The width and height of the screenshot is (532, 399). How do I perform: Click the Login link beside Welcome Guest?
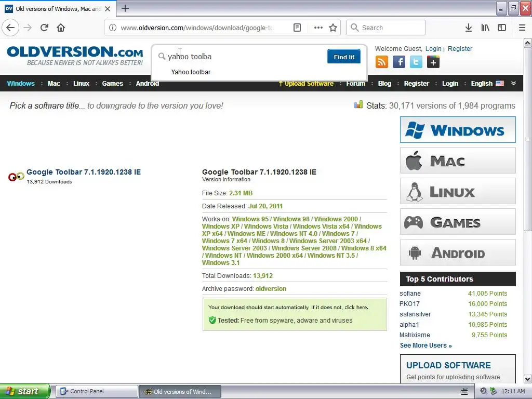tap(433, 48)
